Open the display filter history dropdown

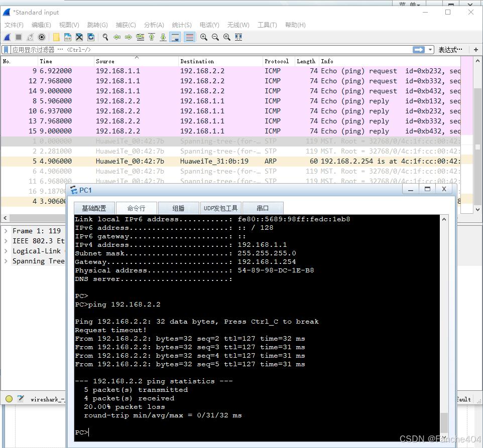[430, 50]
